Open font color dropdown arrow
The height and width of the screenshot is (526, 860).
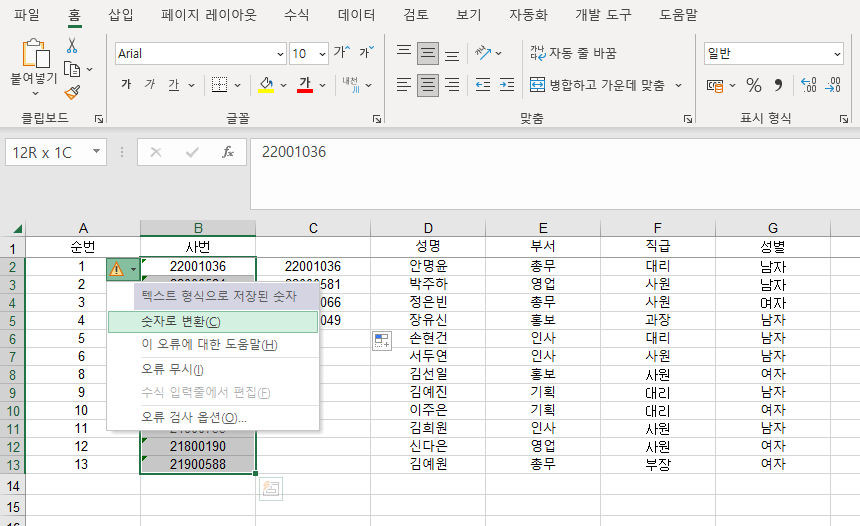pyautogui.click(x=322, y=85)
